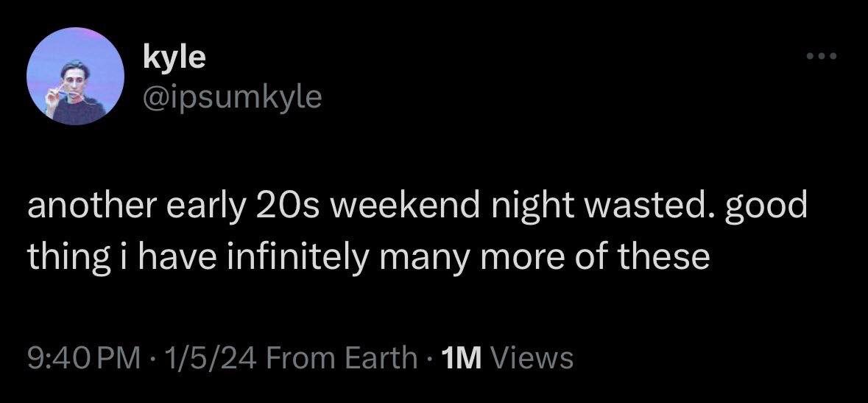Select the From Earth location label
The image size is (868, 403).
339,358
